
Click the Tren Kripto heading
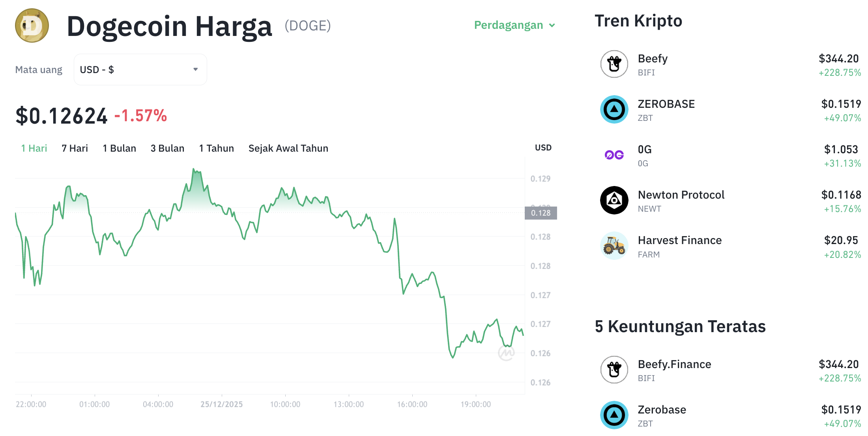(638, 21)
